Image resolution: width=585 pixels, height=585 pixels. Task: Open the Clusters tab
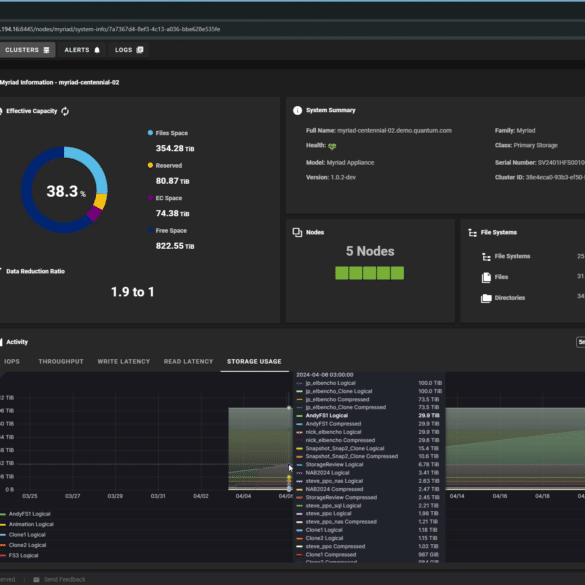click(27, 50)
